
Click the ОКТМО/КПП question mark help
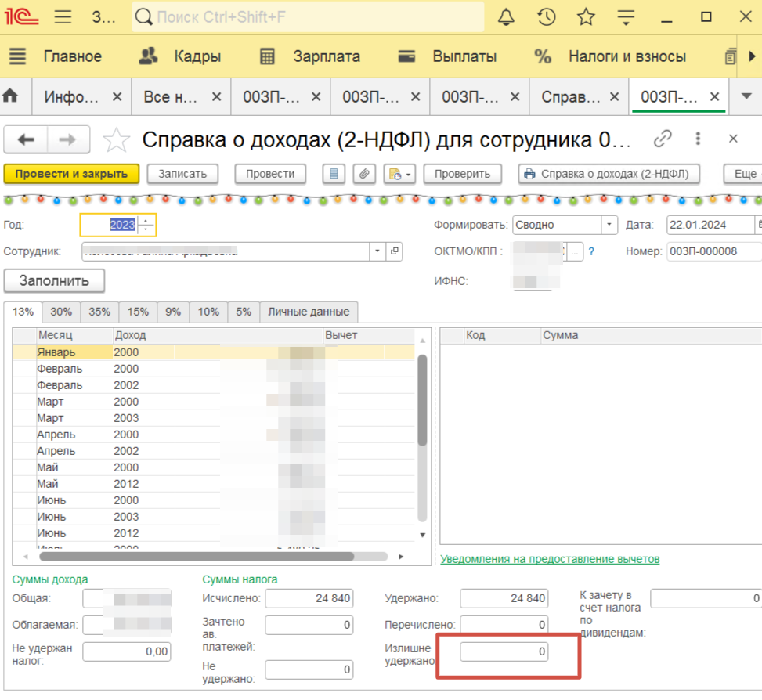[x=591, y=251]
